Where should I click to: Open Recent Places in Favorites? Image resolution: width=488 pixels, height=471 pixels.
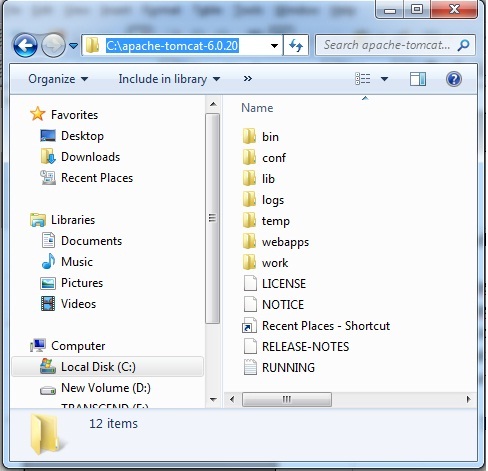[x=87, y=178]
